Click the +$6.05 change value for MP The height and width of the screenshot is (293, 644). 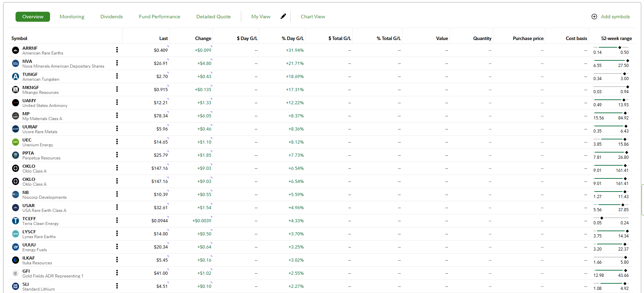click(x=204, y=116)
